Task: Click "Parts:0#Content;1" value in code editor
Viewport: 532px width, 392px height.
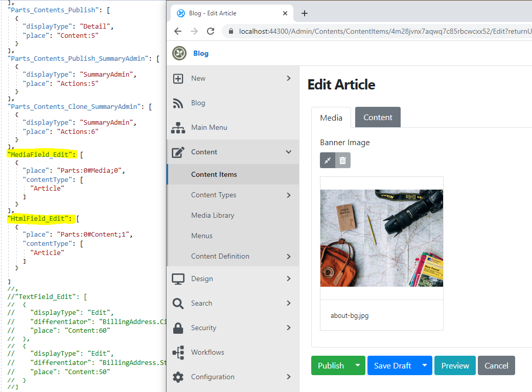Action: tap(93, 235)
